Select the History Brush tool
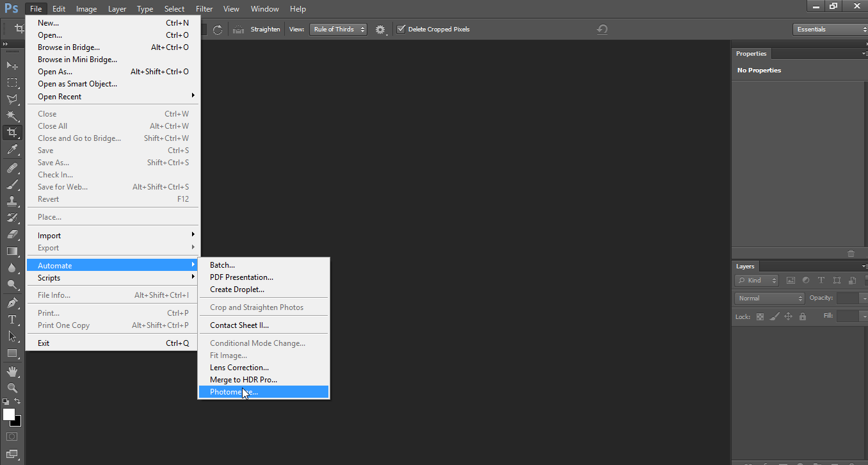Viewport: 868px width, 465px height. (x=12, y=218)
